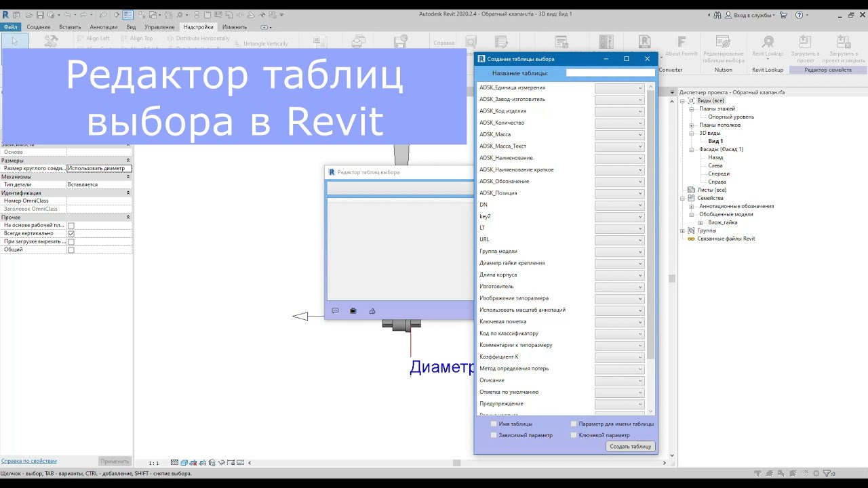The height and width of the screenshot is (488, 868).
Task: Click the view scale 1 : 1 control
Action: (x=154, y=463)
